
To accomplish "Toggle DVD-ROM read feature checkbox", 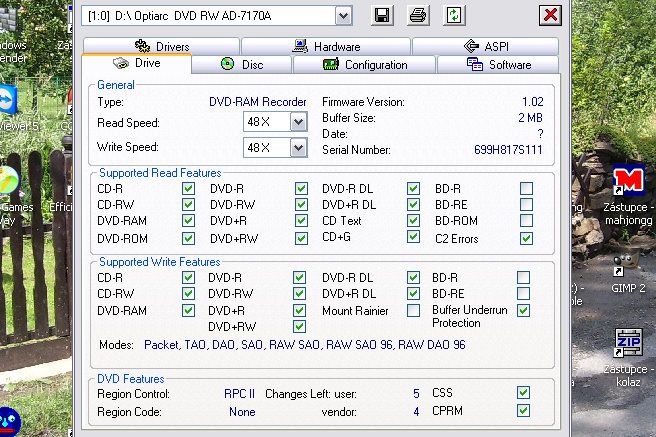I will [x=188, y=238].
